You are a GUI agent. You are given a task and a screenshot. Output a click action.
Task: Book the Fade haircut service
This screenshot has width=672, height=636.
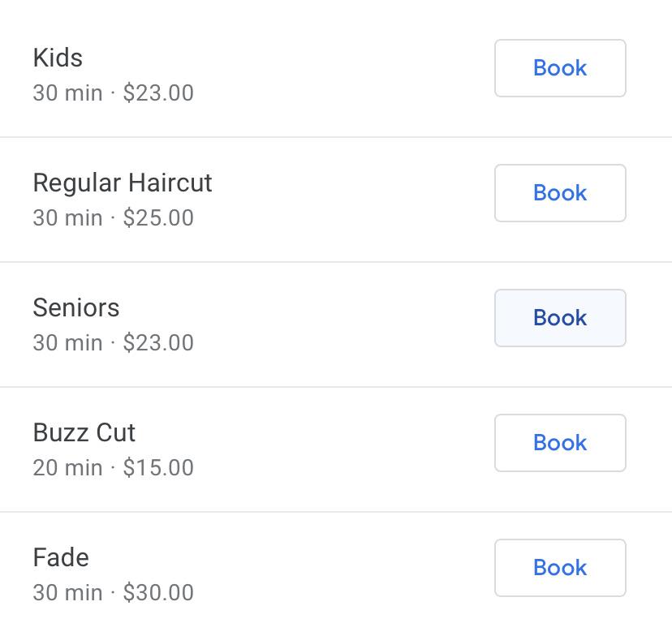(560, 568)
